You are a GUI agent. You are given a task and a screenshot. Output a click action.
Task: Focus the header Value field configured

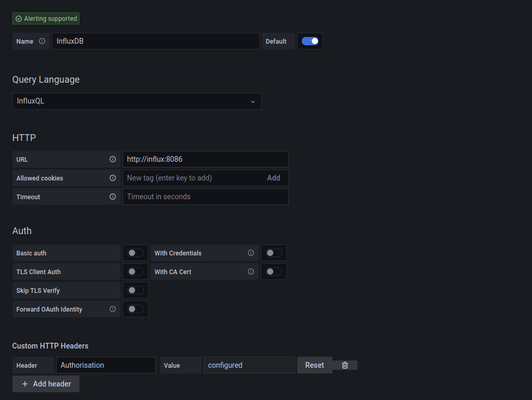[249, 365]
